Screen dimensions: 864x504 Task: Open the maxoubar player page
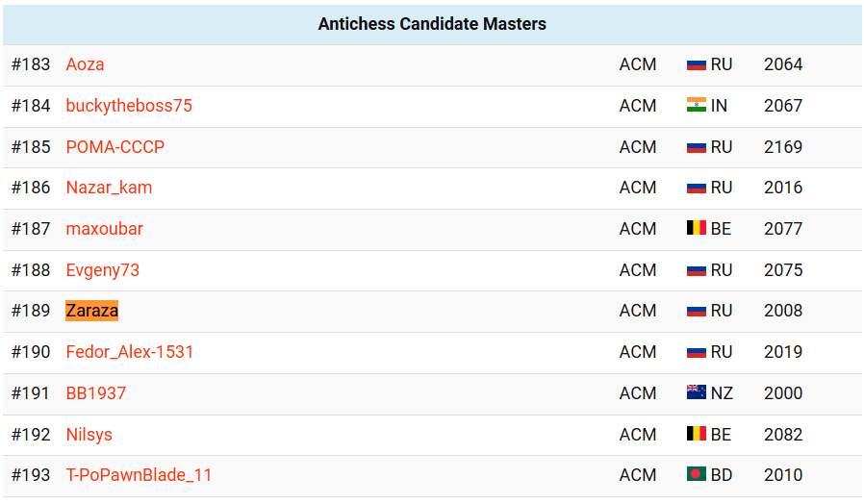[x=104, y=229]
